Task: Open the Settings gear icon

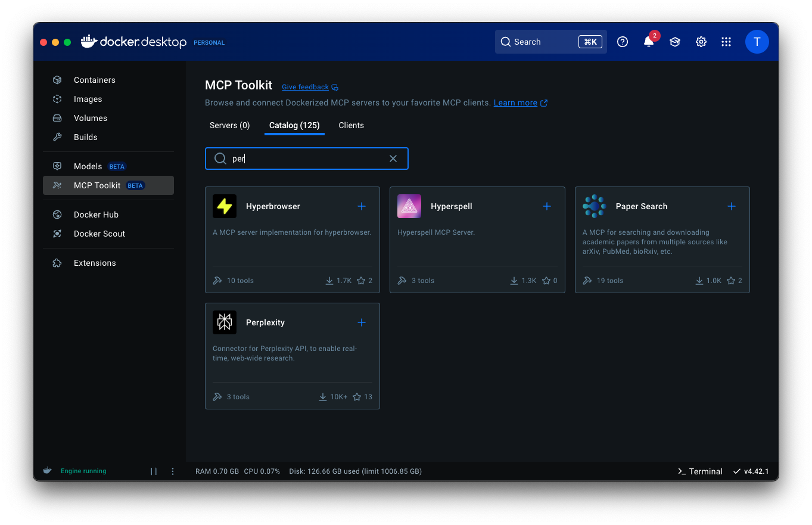Action: (701, 42)
